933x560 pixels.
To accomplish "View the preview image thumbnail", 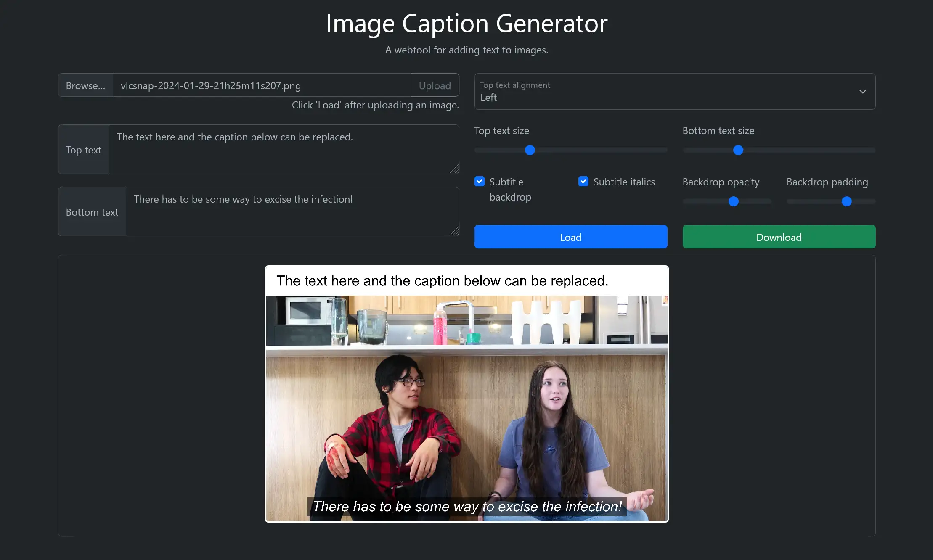I will [x=466, y=394].
